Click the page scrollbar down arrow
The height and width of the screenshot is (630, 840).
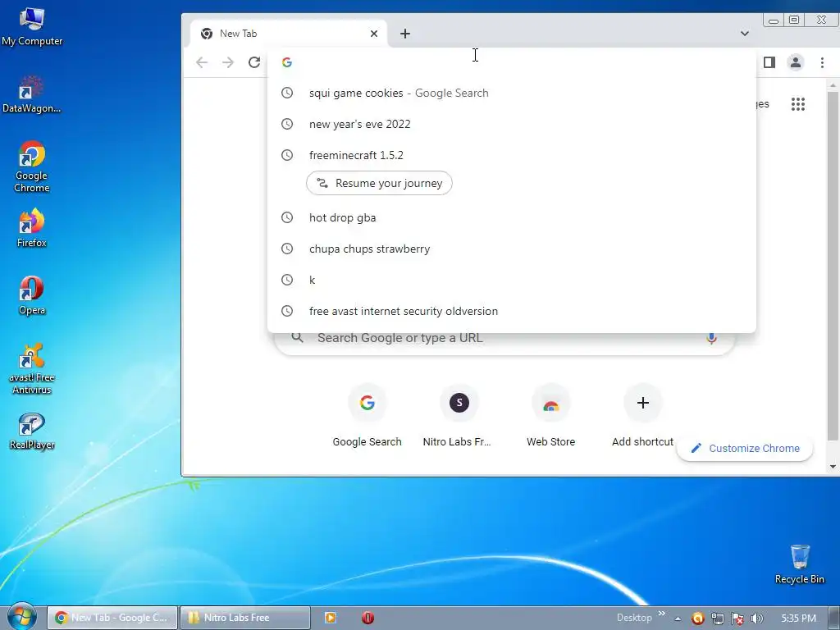[x=833, y=467]
